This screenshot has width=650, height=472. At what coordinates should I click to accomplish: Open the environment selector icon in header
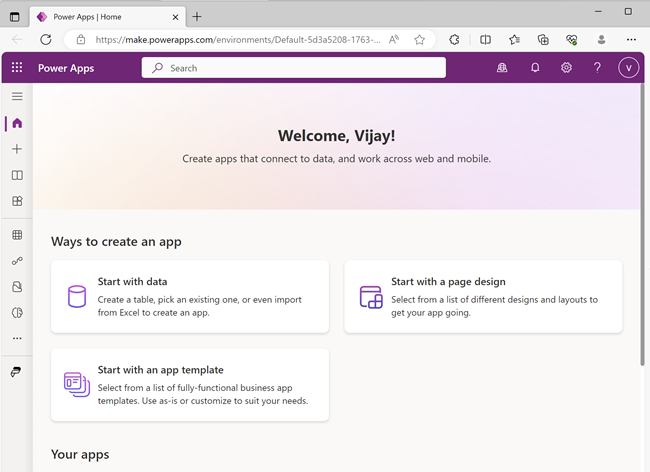(x=502, y=68)
